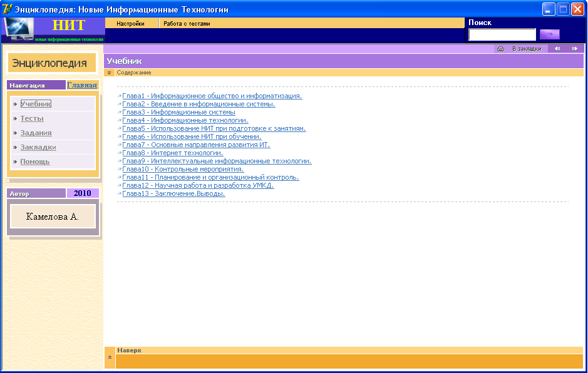Go back with the left arrow icon

pyautogui.click(x=557, y=49)
